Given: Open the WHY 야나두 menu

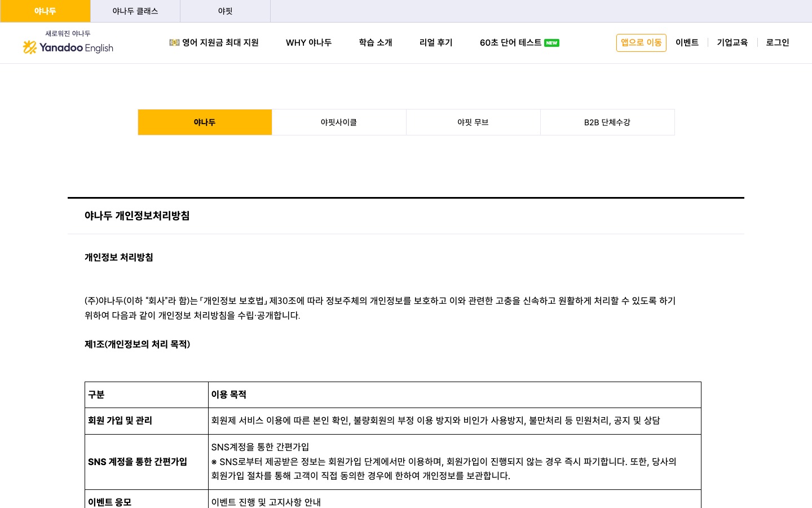Looking at the screenshot, I should pos(308,42).
